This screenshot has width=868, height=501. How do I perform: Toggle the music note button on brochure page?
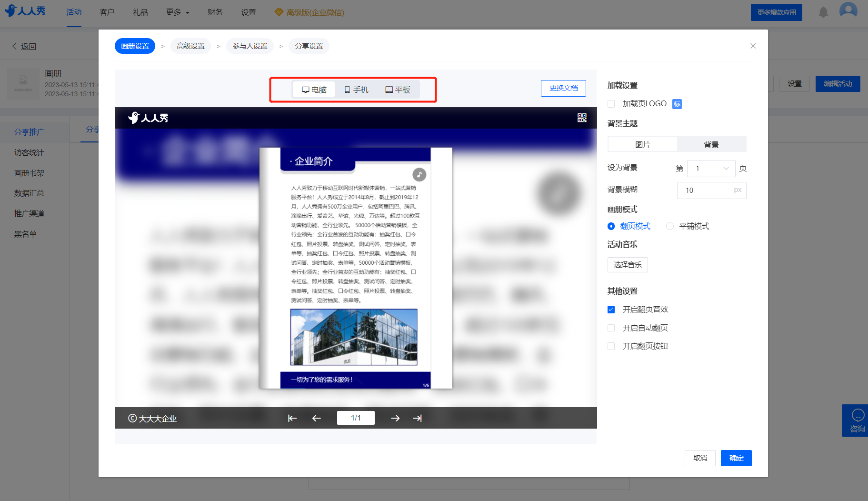[x=419, y=175]
